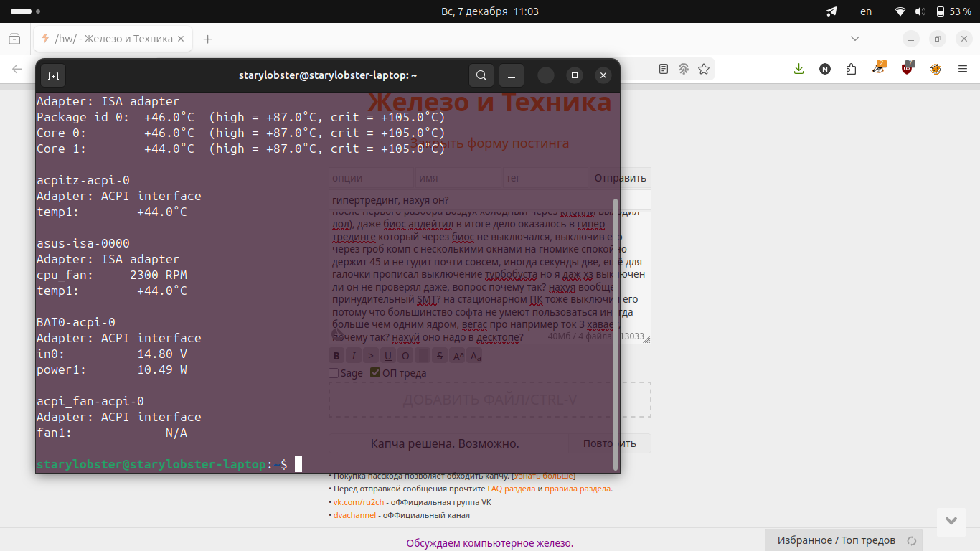This screenshot has width=980, height=551.
Task: Expand the list all tabs chevron in Firefox
Action: click(x=854, y=39)
